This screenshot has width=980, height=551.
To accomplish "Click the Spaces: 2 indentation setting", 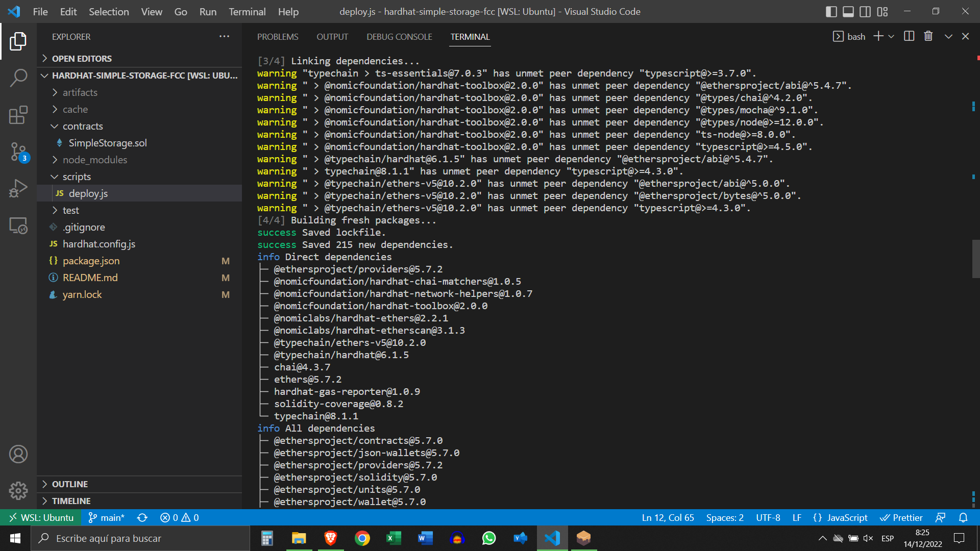I will (x=725, y=517).
